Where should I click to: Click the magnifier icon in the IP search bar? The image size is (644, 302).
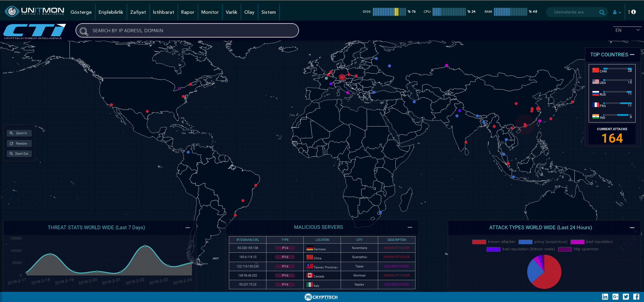point(84,31)
